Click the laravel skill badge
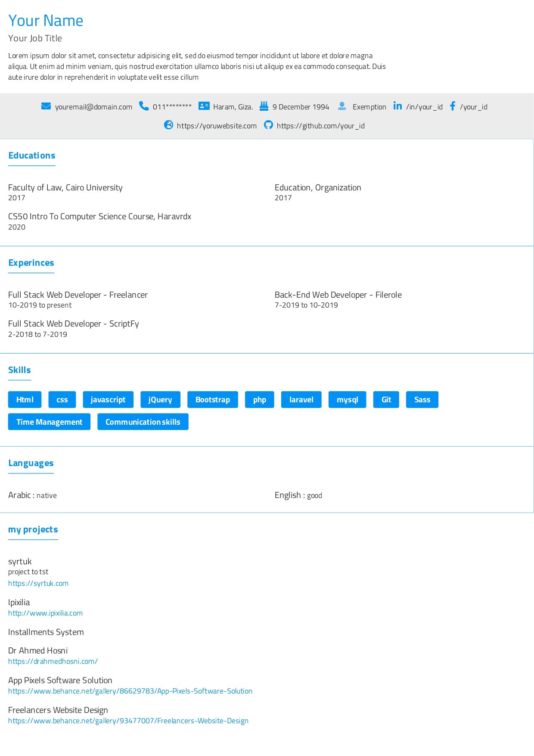 [301, 400]
